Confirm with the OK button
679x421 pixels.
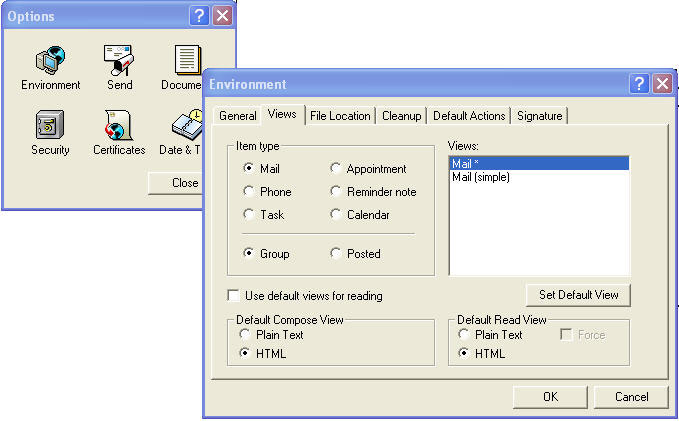pyautogui.click(x=550, y=397)
